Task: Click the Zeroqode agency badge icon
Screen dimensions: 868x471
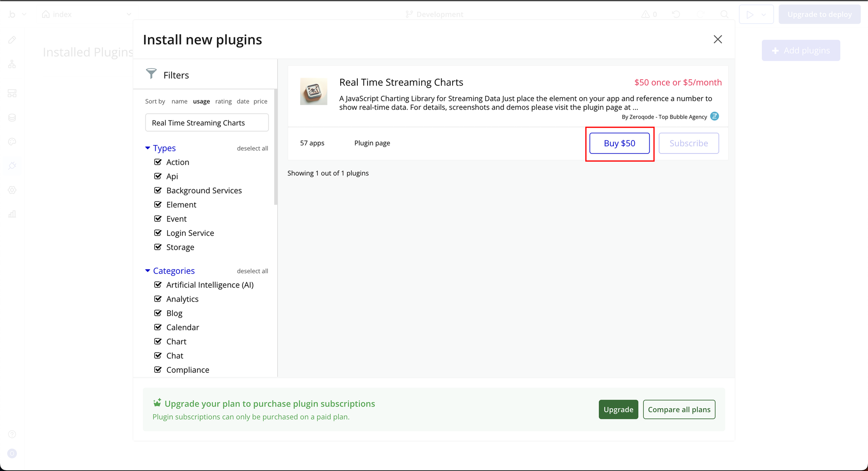Action: 715,117
